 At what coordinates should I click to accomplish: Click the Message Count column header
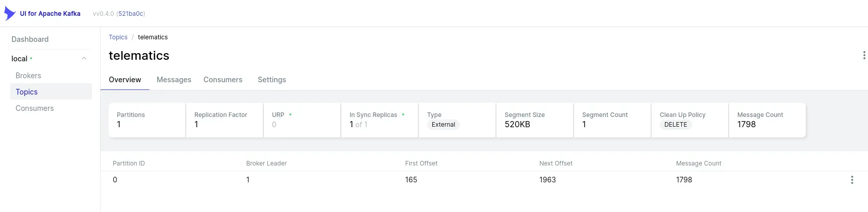[x=698, y=163]
